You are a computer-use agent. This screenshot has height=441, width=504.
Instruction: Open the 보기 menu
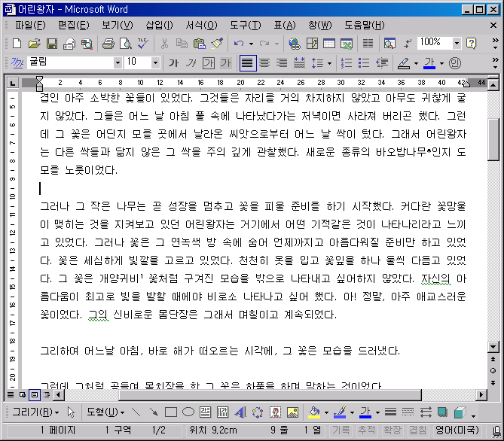pos(117,25)
